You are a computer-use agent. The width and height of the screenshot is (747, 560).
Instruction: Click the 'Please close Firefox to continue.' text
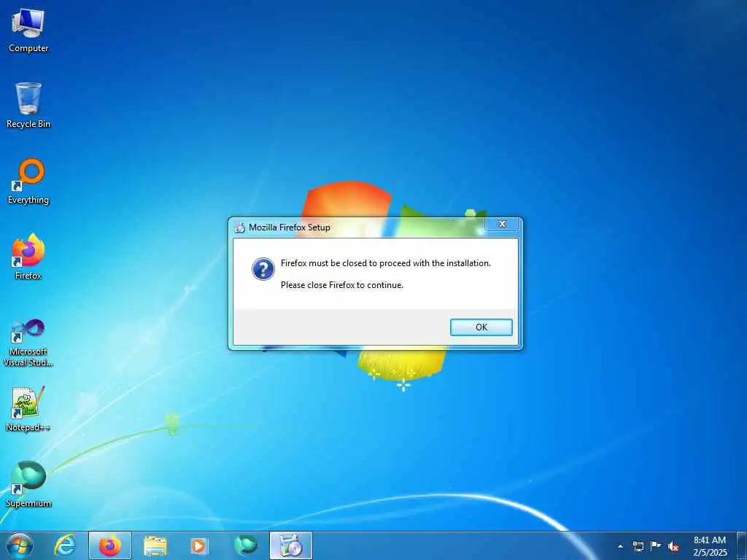(341, 285)
